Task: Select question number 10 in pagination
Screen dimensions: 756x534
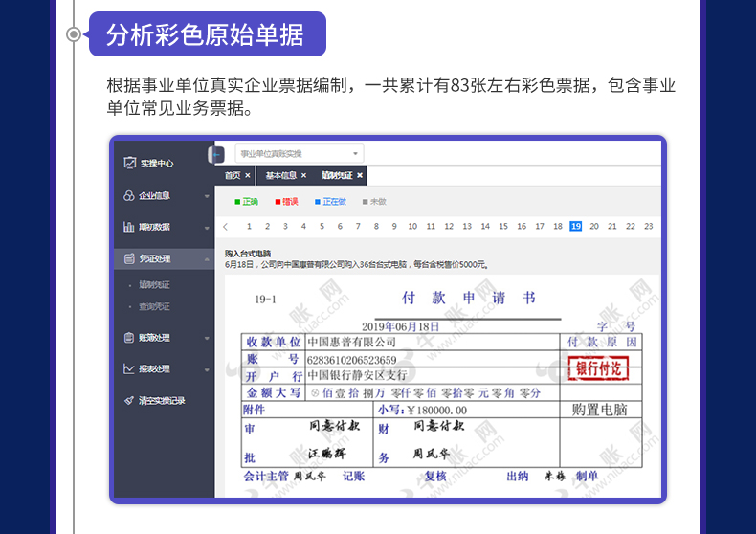Action: pyautogui.click(x=412, y=227)
